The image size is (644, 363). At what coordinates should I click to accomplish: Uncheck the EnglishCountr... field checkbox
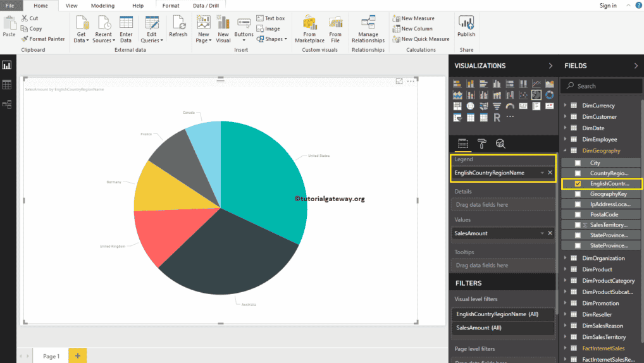[x=578, y=183]
